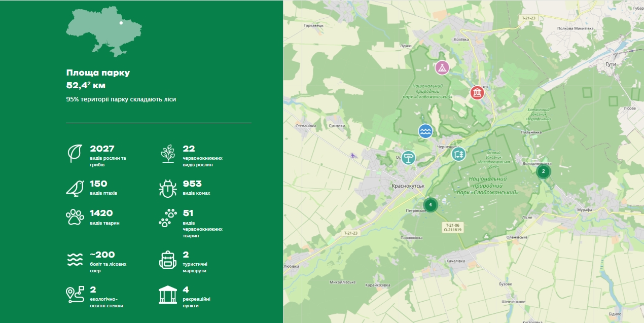644x323 pixels.
Task: Click the route pin eco-trails icon
Action: tap(75, 295)
